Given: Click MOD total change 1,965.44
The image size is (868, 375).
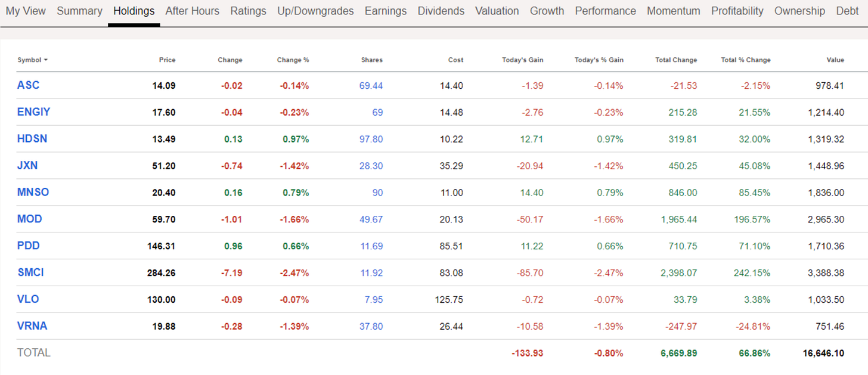Looking at the screenshot, I should (x=678, y=219).
